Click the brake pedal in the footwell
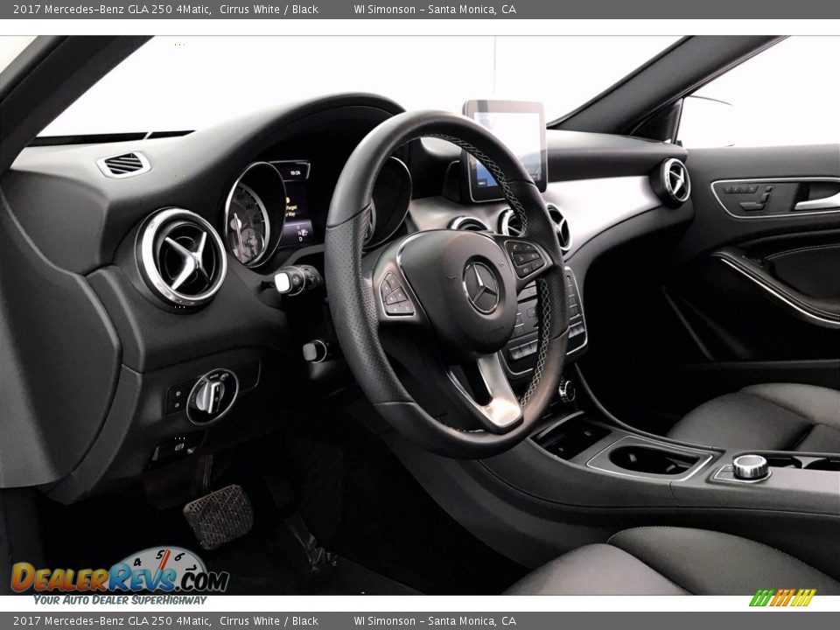Image resolution: width=840 pixels, height=630 pixels. tap(219, 516)
